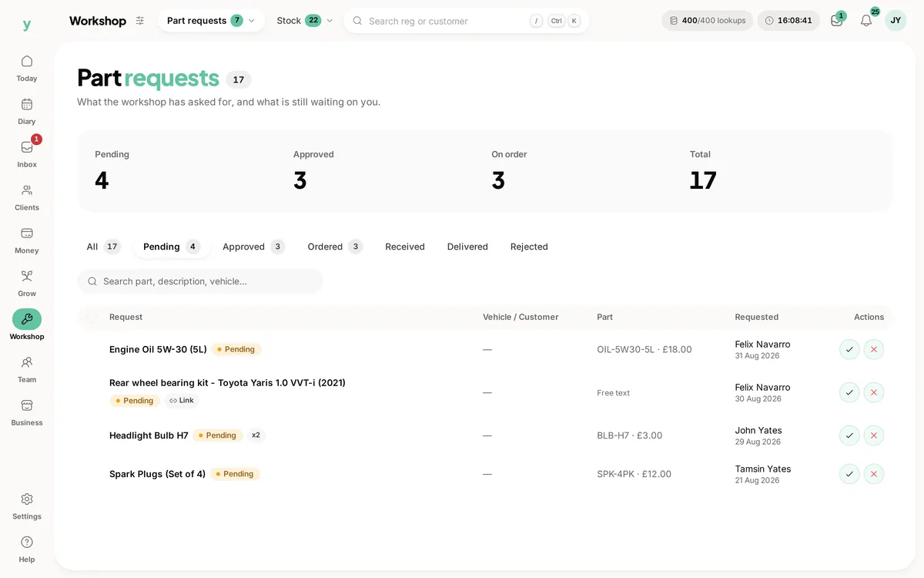
Task: Click the Requested column header
Action: point(756,317)
